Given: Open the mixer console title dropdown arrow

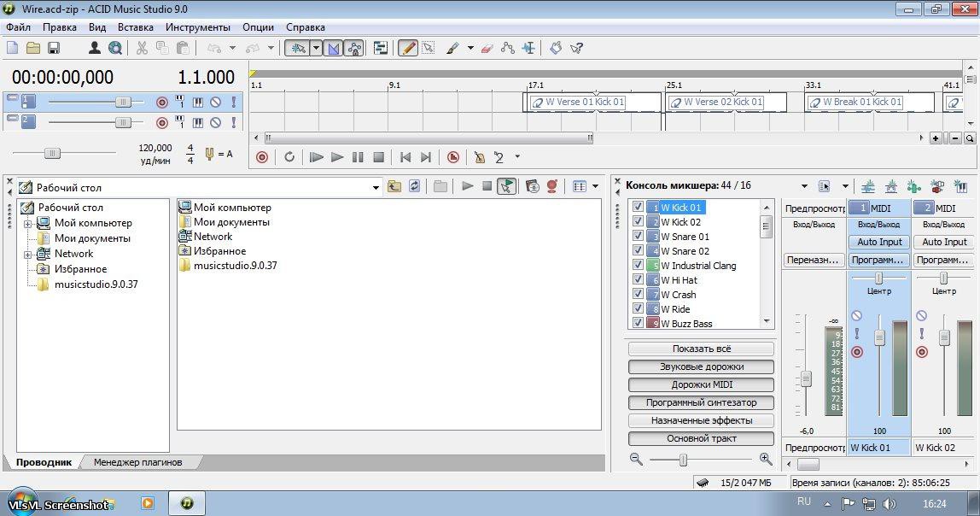Looking at the screenshot, I should click(x=804, y=186).
